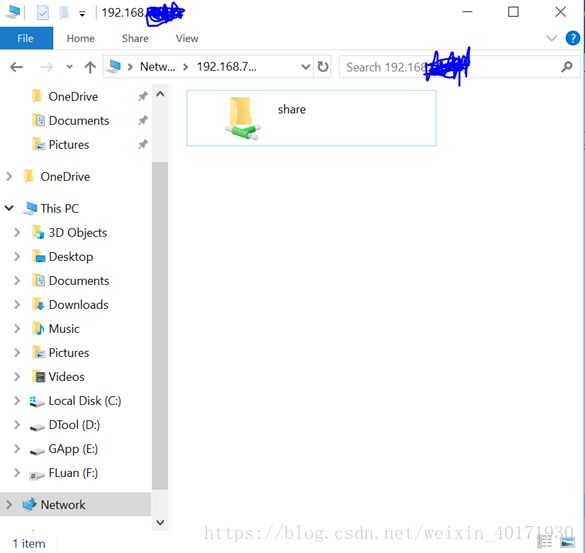Click the navigation pane scroll up arrow
Screen dimensions: 585x553
(160, 94)
